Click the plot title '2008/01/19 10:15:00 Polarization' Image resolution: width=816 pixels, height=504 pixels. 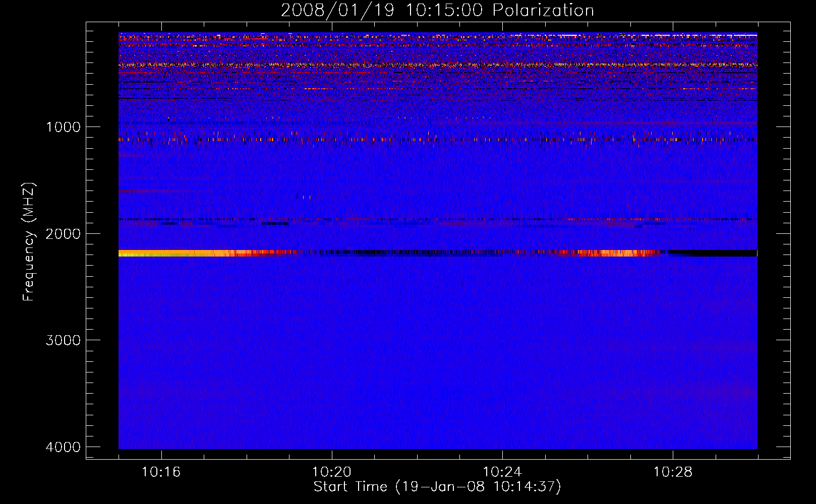(x=437, y=10)
